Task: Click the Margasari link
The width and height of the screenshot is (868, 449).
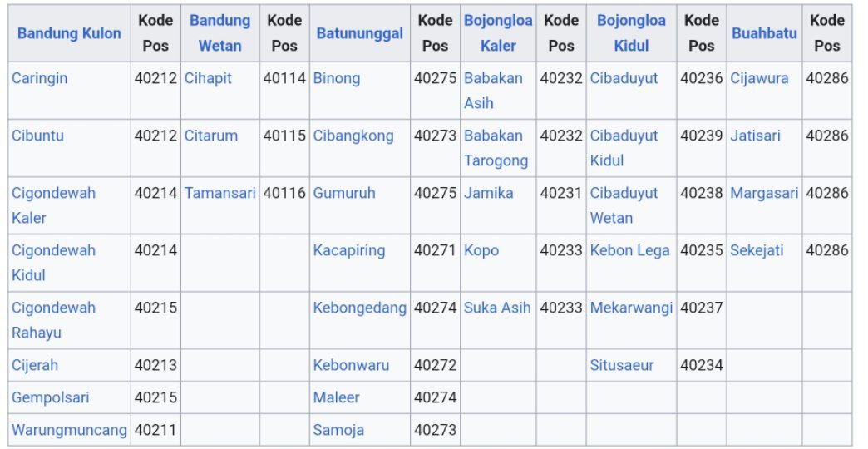Action: tap(764, 193)
